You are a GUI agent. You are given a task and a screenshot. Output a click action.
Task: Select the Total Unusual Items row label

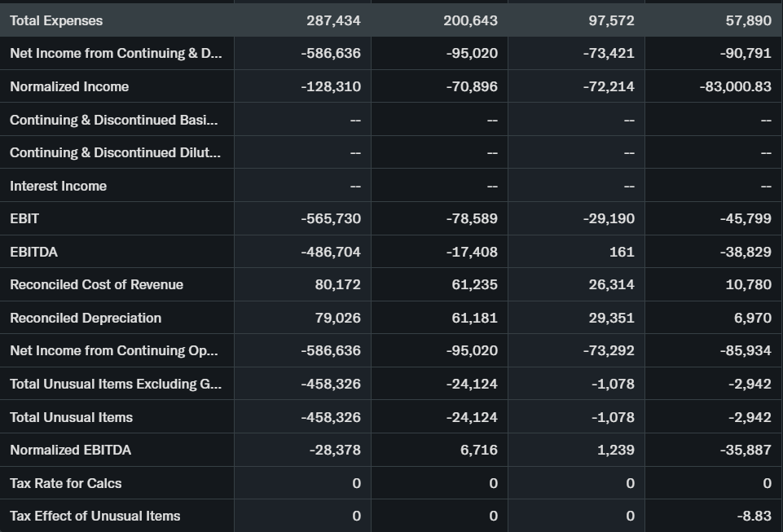pyautogui.click(x=71, y=417)
